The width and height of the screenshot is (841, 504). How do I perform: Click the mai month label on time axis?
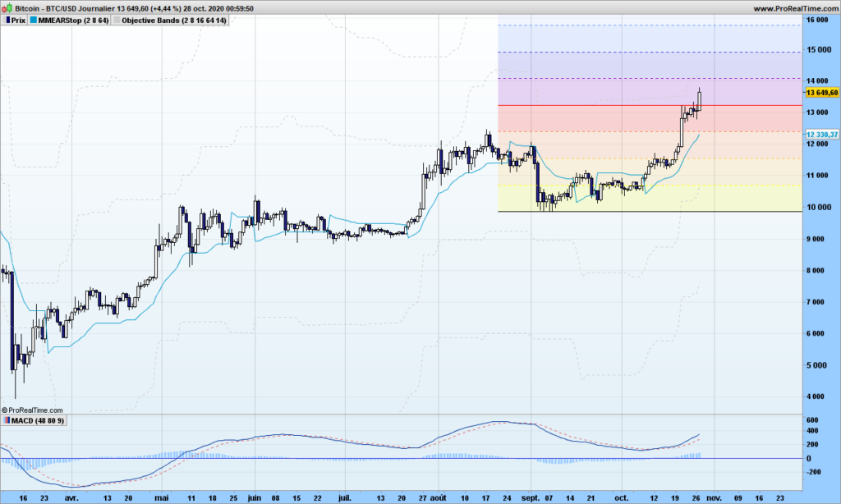162,498
